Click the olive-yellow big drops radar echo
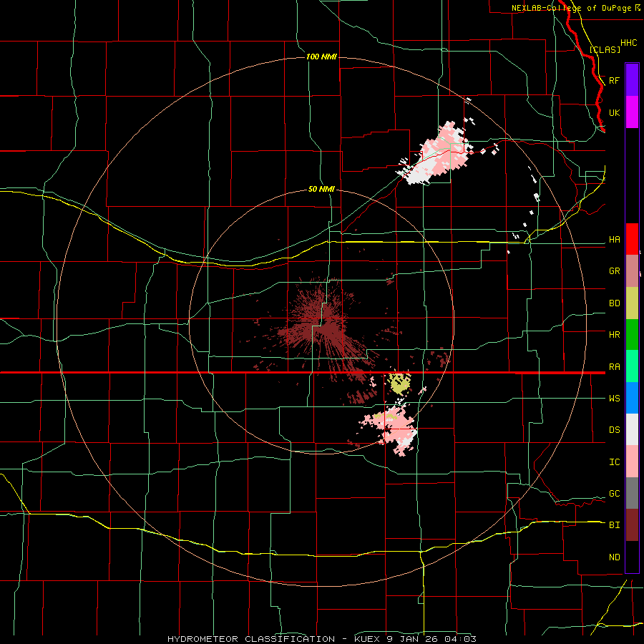Screen dimensions: 644x644 coord(399,384)
